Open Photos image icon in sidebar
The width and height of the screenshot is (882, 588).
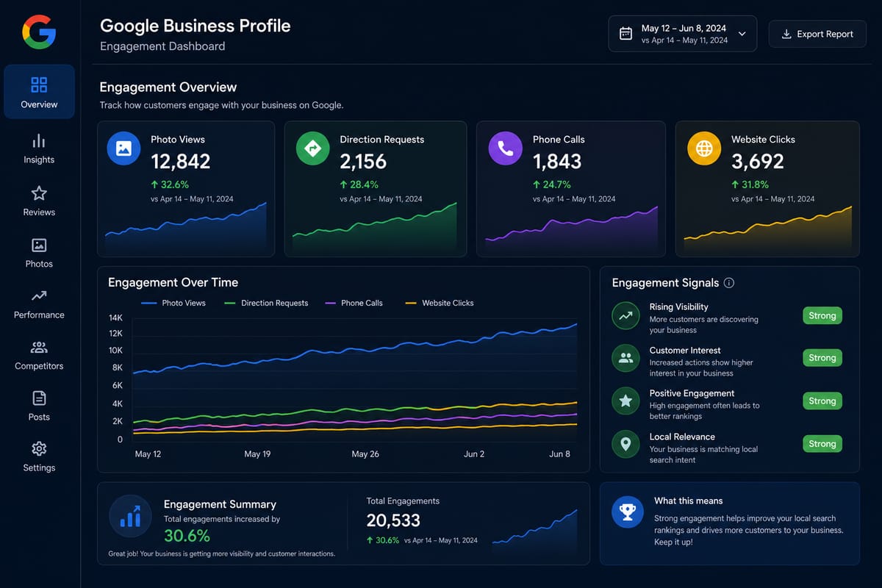pyautogui.click(x=39, y=245)
